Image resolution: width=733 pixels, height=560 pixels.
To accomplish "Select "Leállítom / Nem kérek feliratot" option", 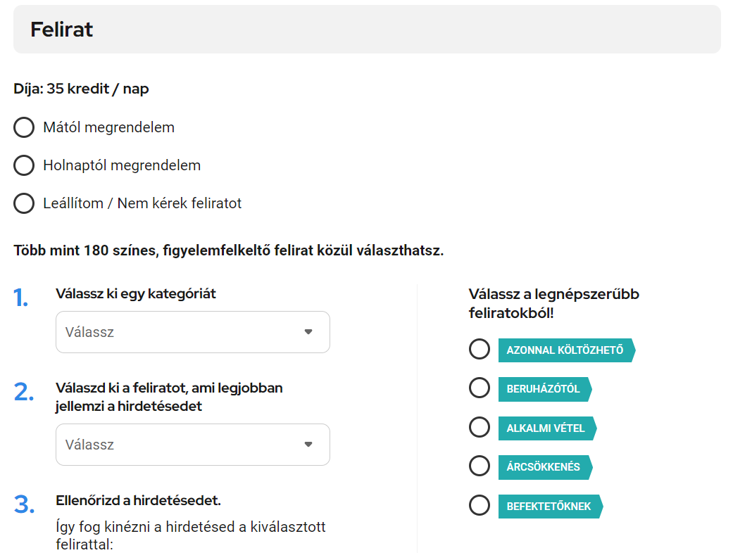I will point(24,203).
